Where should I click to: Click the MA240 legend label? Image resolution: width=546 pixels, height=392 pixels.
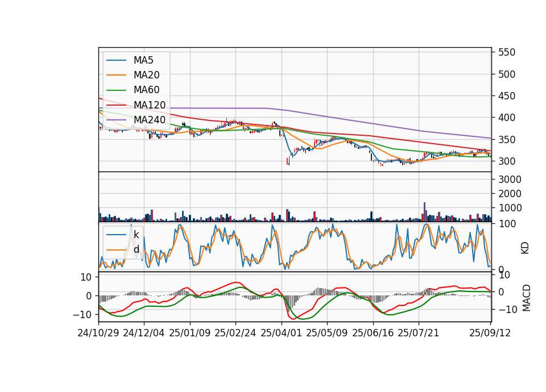point(150,120)
